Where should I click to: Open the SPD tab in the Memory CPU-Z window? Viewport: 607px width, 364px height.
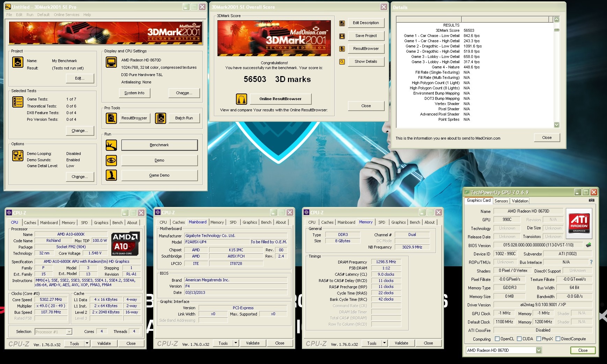382,222
